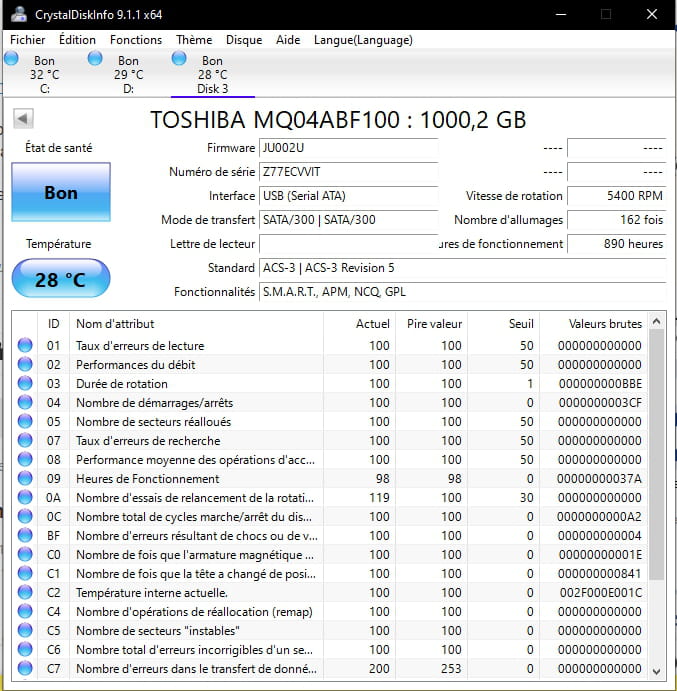The width and height of the screenshot is (677, 691).
Task: Click the transfer mode field SATA/300
Action: [349, 219]
